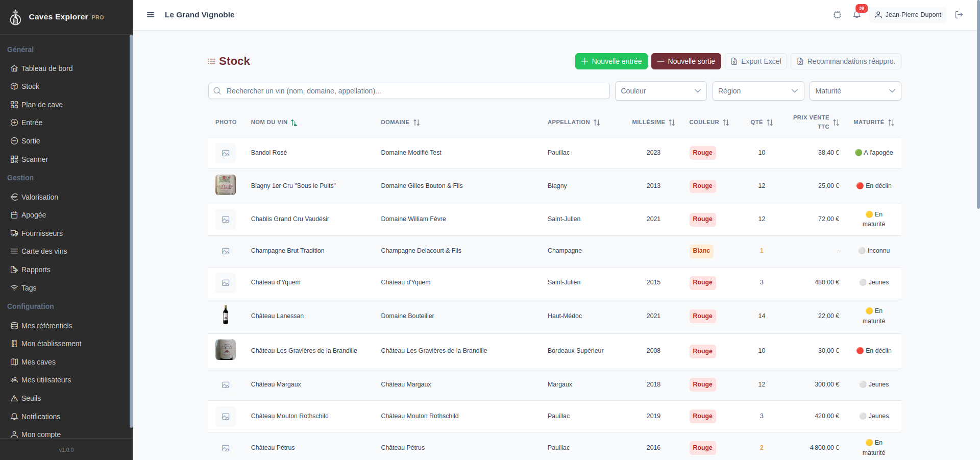Click Recommandations réappro. button
Viewport: 980px width, 460px height.
846,61
